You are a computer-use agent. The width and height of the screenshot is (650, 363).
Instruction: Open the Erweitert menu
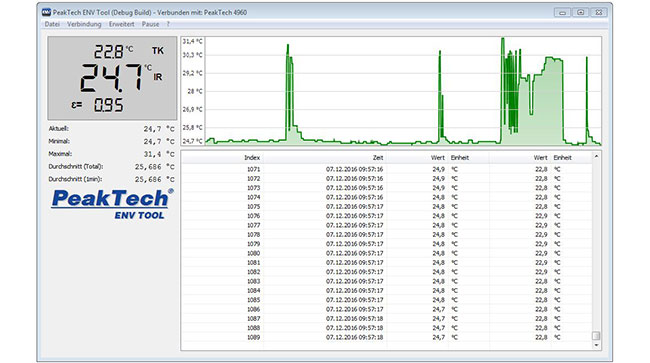click(x=121, y=24)
